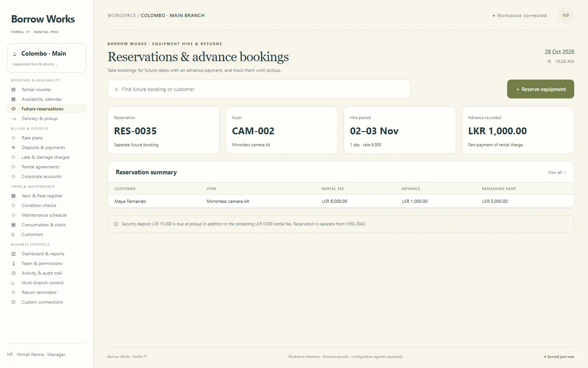Click the LKR 6,000.00 rental fee cell
588x368 pixels.
point(334,201)
